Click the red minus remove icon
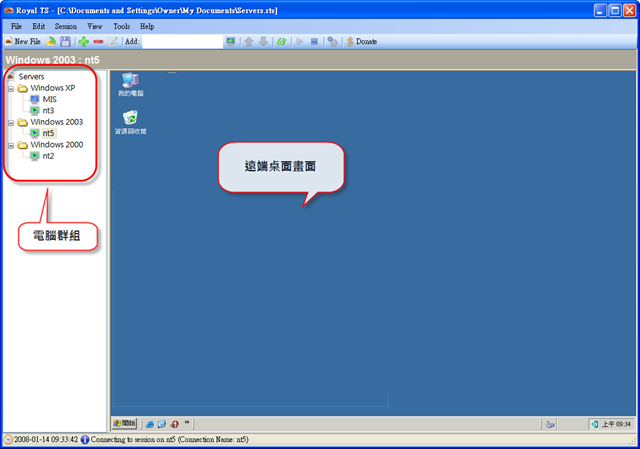The width and height of the screenshot is (640, 449). 98,42
